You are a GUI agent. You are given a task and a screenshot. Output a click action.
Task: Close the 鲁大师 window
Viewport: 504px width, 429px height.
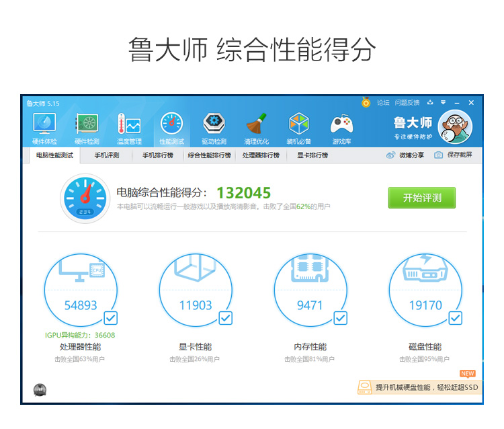tap(471, 103)
